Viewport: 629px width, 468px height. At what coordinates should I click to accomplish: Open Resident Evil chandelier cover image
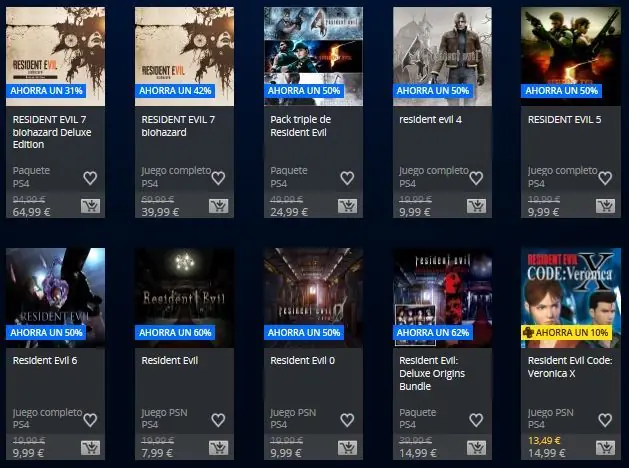pyautogui.click(x=184, y=298)
